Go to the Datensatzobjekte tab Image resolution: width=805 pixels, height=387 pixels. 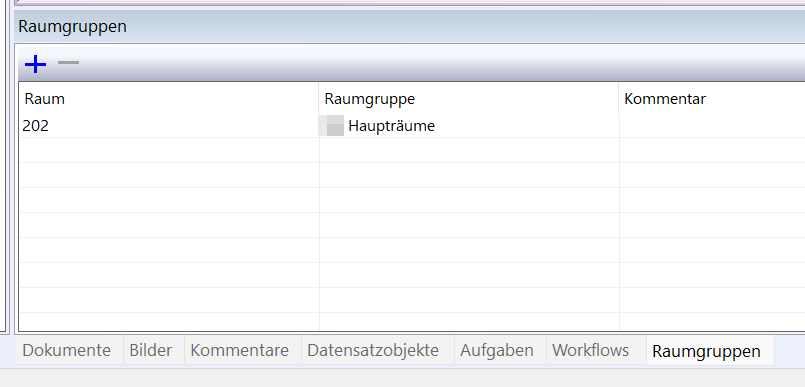(373, 351)
